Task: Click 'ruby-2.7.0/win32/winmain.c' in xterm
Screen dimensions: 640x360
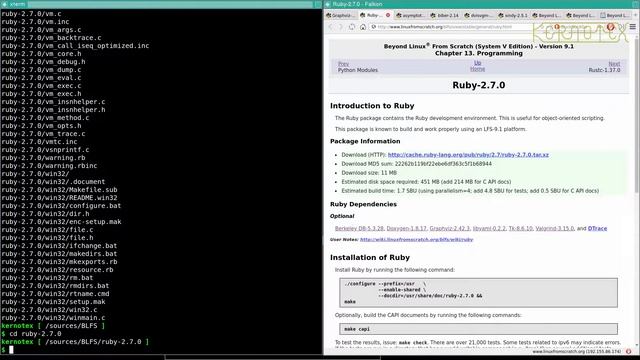Action: point(53,318)
